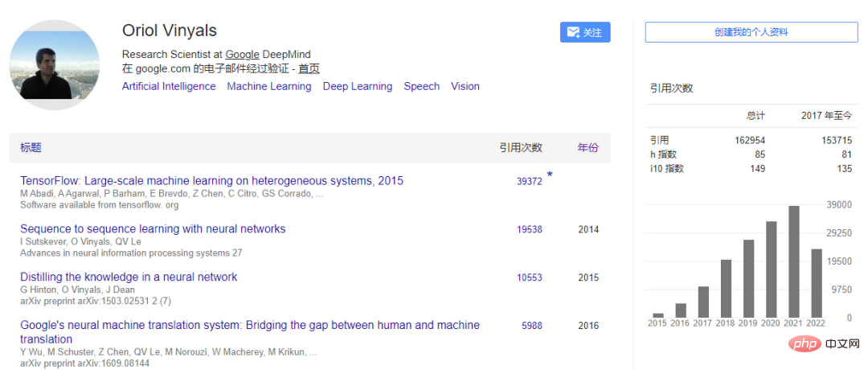Sort by 标题 column header
The height and width of the screenshot is (370, 868).
pyautogui.click(x=31, y=147)
